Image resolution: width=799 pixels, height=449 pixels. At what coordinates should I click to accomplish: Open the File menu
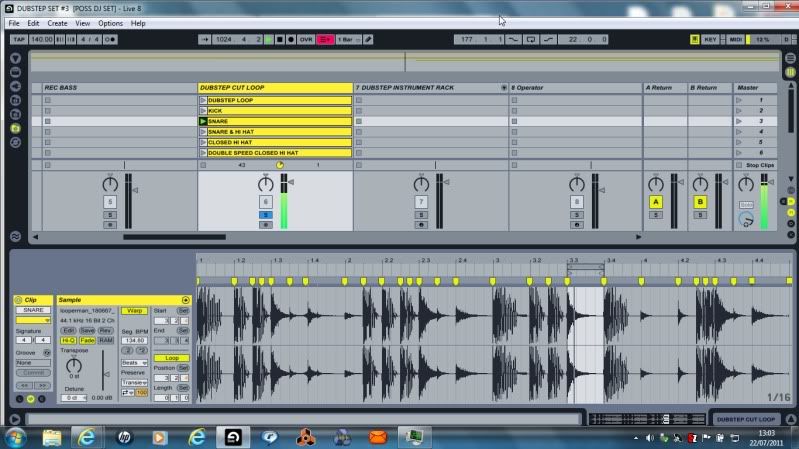tap(14, 23)
